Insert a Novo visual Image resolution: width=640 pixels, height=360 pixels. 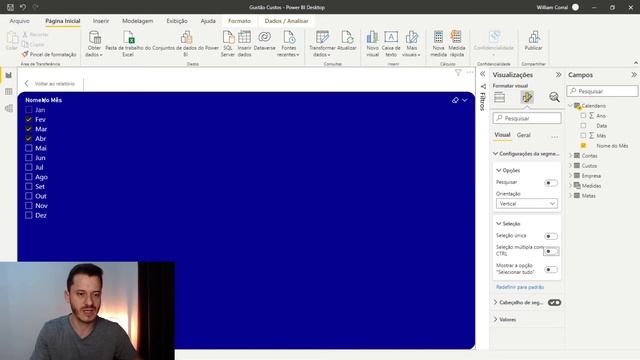(x=372, y=43)
